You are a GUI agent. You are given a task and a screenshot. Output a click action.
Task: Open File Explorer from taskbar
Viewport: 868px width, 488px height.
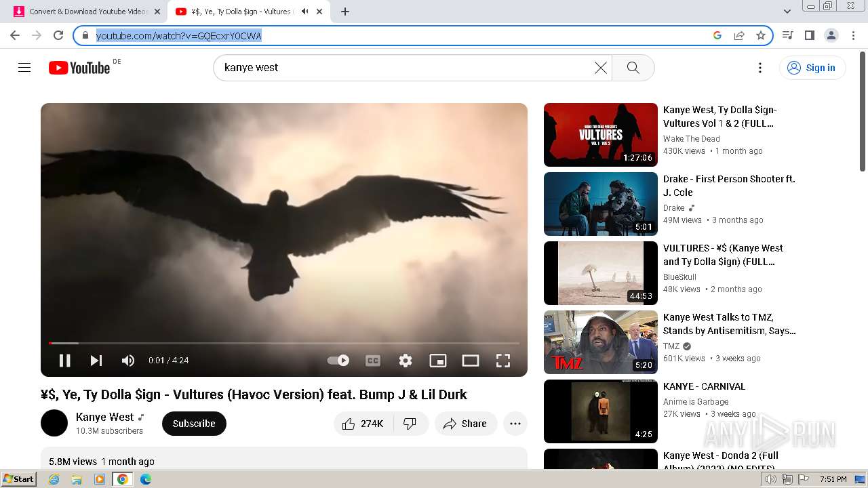[x=77, y=479]
